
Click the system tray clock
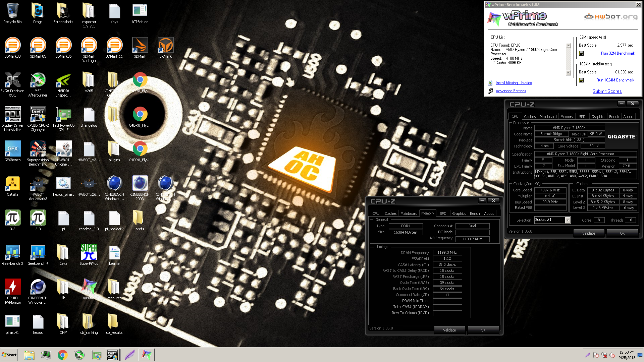[x=627, y=355]
